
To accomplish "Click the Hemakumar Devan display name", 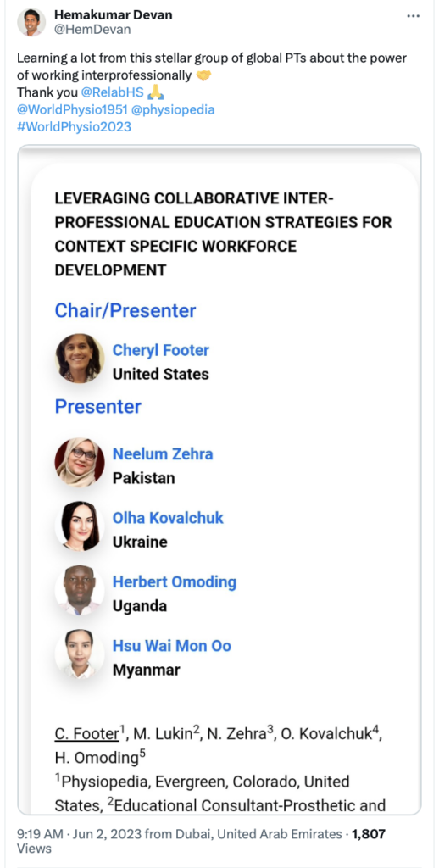I will pos(113,15).
